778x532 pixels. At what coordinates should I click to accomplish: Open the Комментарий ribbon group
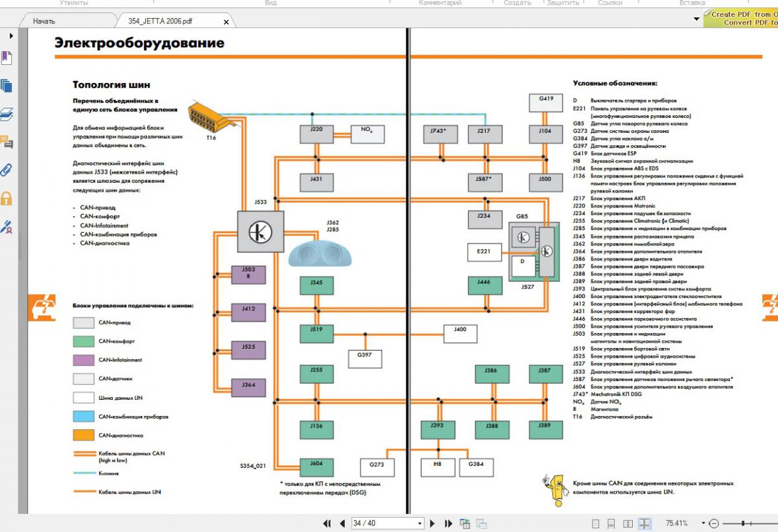coord(440,3)
